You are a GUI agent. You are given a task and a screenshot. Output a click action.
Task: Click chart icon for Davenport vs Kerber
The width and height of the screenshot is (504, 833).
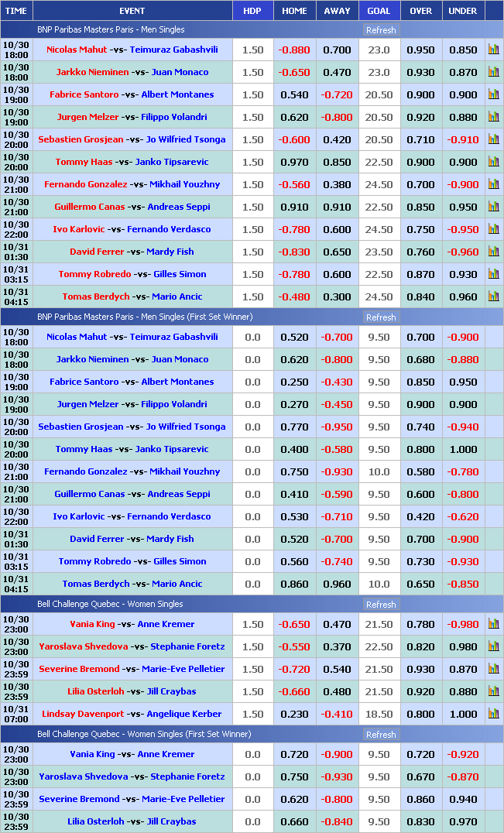(x=493, y=714)
